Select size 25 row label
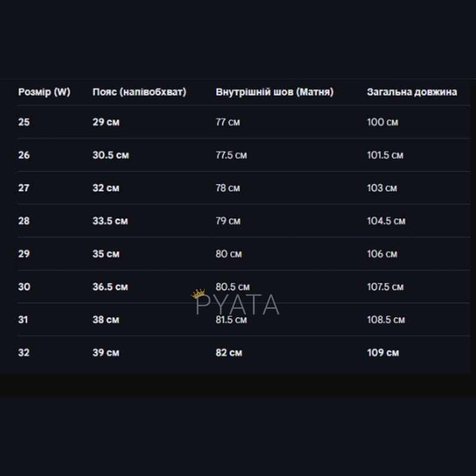 pyautogui.click(x=24, y=123)
